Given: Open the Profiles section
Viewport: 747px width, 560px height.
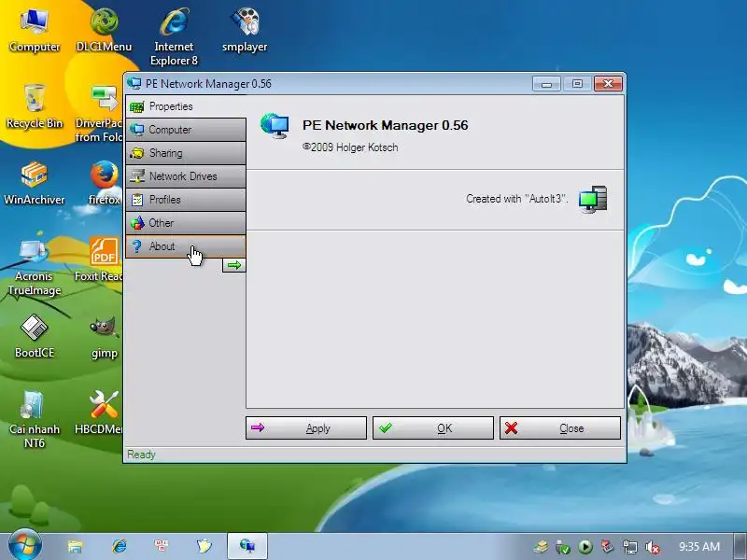Looking at the screenshot, I should pos(186,200).
